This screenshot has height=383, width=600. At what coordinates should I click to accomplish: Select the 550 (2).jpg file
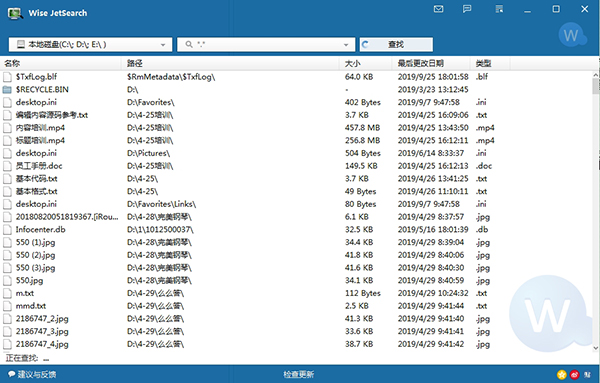pyautogui.click(x=296, y=255)
